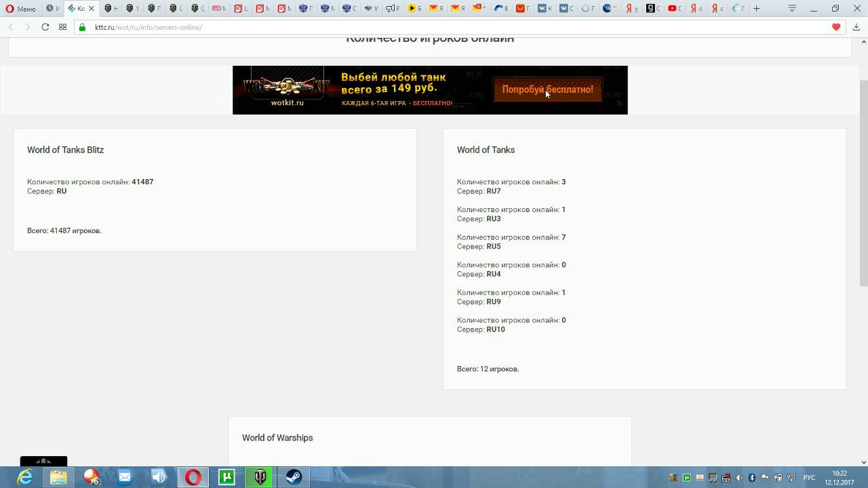This screenshot has width=868, height=488.
Task: Click the server name RU4
Action: click(493, 274)
